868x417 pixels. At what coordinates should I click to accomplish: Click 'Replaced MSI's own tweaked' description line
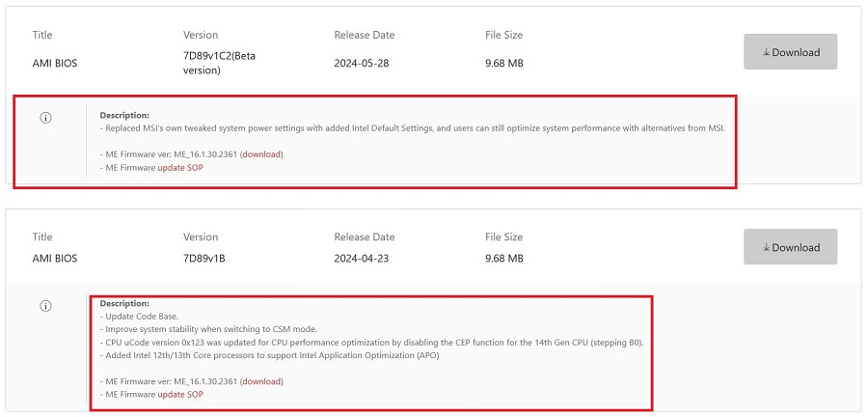point(413,128)
